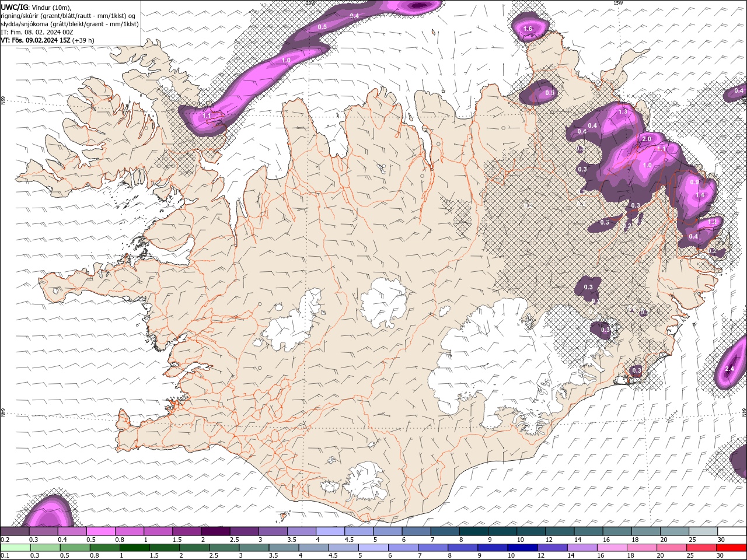Select the rain legend swatch between 0.5 and 0.8

[x=75, y=548]
